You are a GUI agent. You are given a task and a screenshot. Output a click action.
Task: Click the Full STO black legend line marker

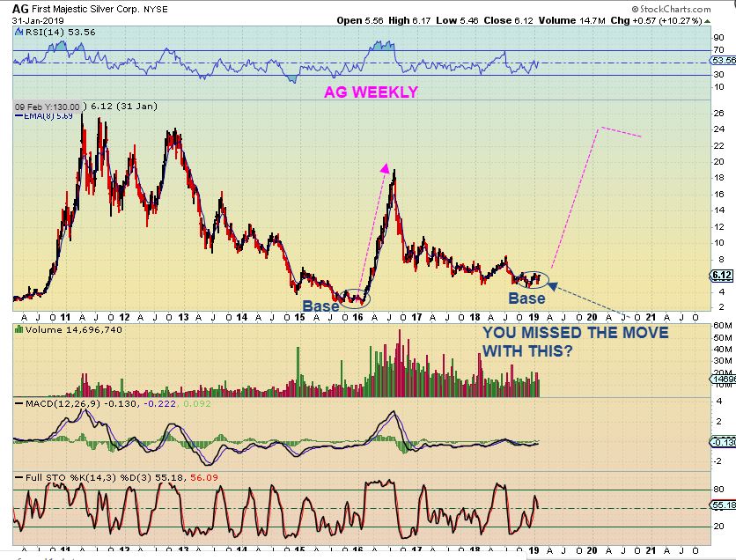[19, 477]
